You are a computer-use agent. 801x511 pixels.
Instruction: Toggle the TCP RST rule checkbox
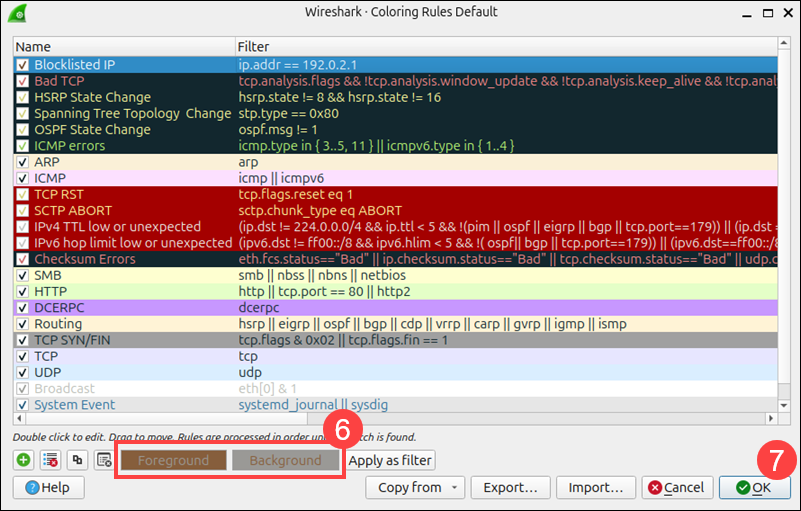[22, 195]
